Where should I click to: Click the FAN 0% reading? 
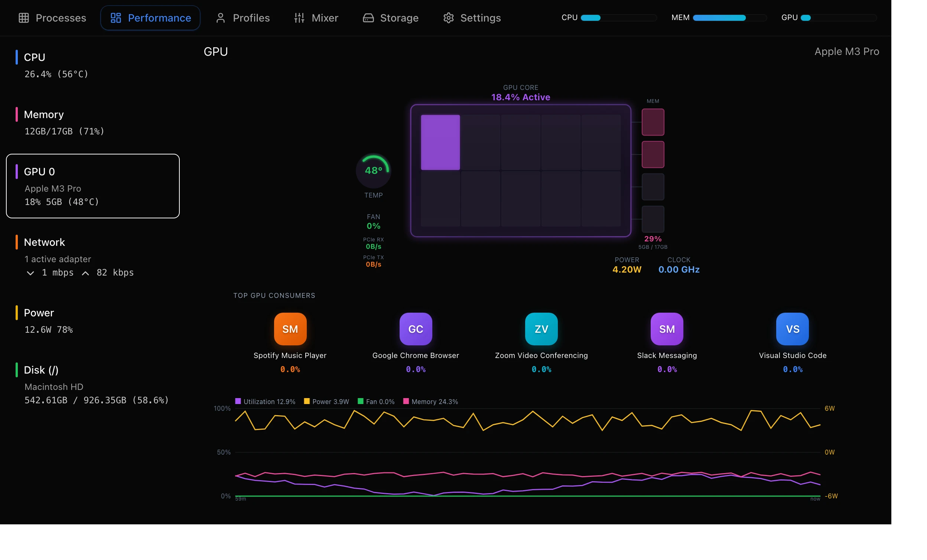[x=374, y=226]
